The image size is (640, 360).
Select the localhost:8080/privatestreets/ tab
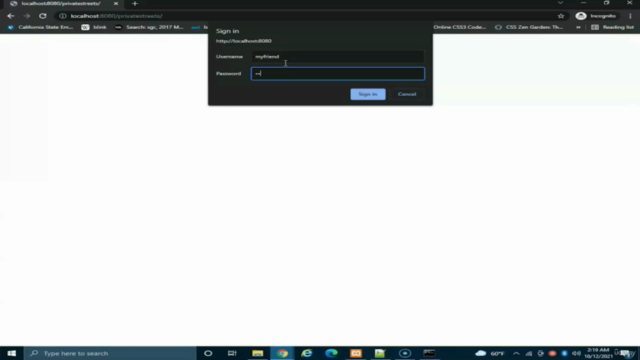[61, 4]
